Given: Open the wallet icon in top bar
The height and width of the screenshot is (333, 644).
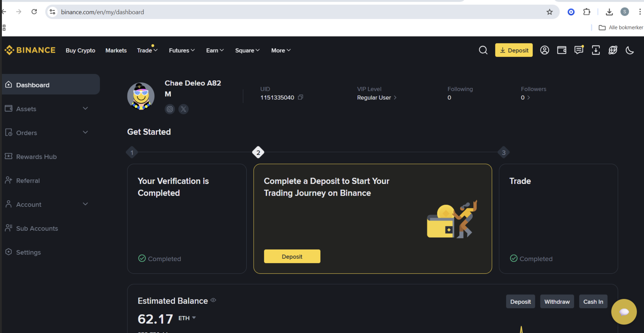Looking at the screenshot, I should (x=561, y=50).
